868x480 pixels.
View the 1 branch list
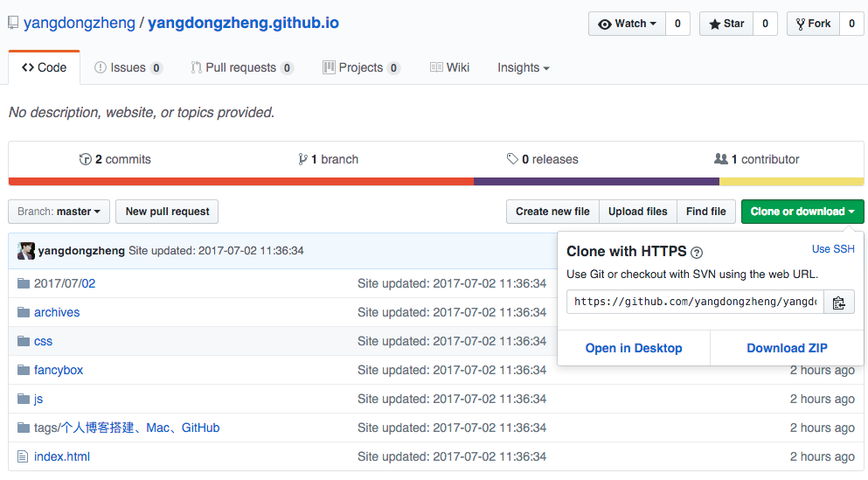point(329,159)
